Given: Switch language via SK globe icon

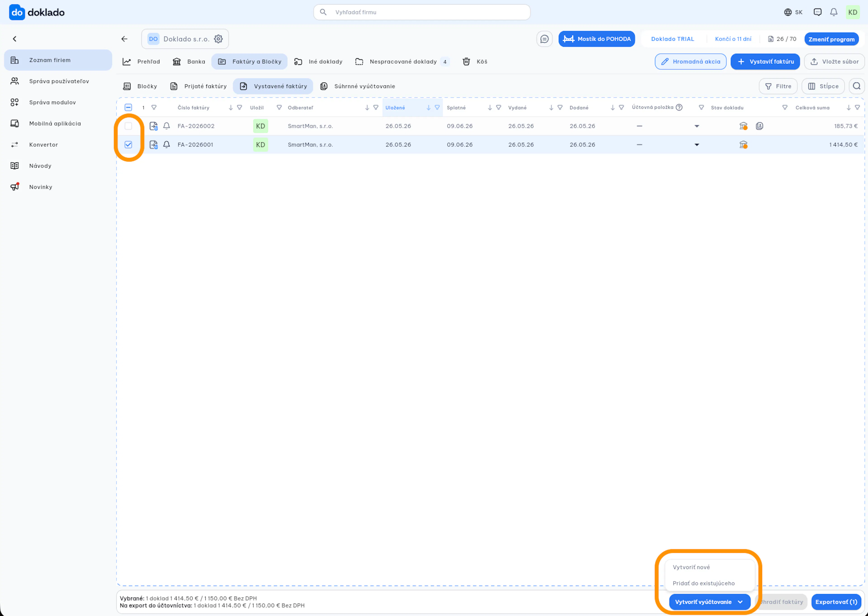Looking at the screenshot, I should tap(793, 12).
